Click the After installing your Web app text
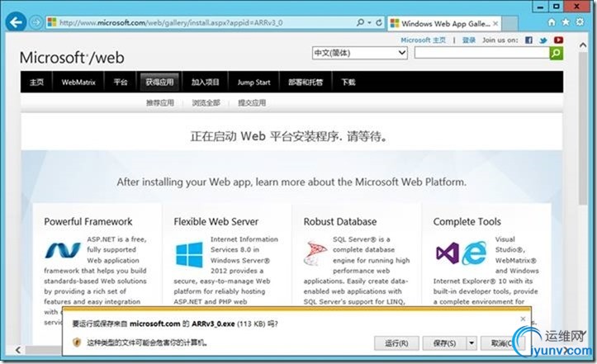597x364 pixels. click(291, 182)
